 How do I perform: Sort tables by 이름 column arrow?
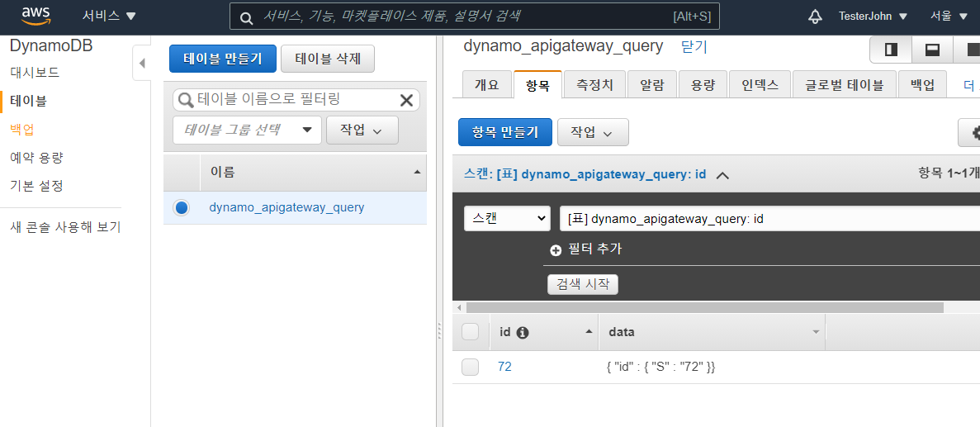click(418, 172)
